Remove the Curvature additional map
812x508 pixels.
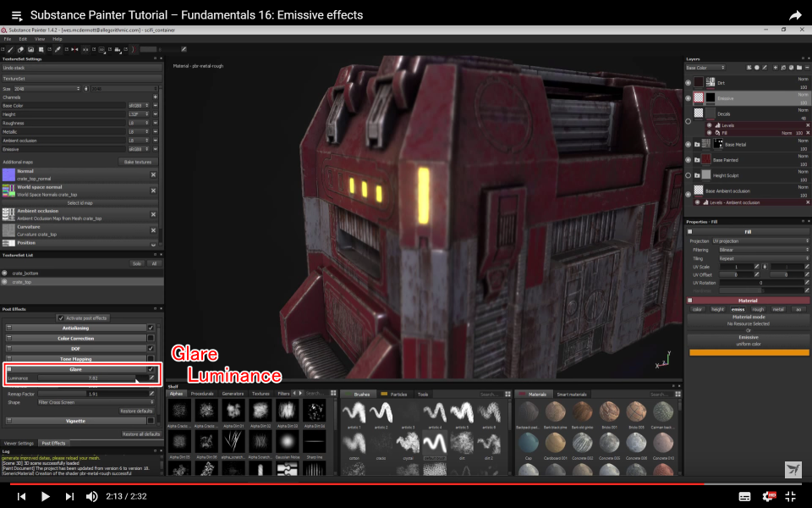tap(153, 230)
